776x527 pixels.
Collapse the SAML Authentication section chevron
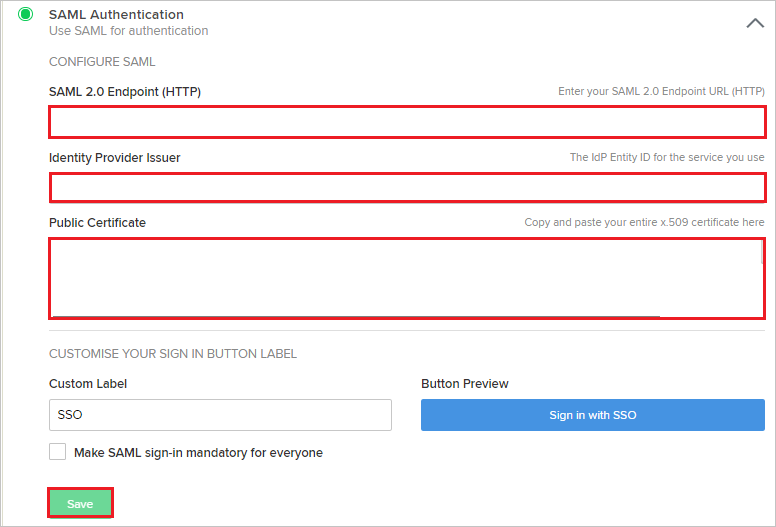click(755, 23)
